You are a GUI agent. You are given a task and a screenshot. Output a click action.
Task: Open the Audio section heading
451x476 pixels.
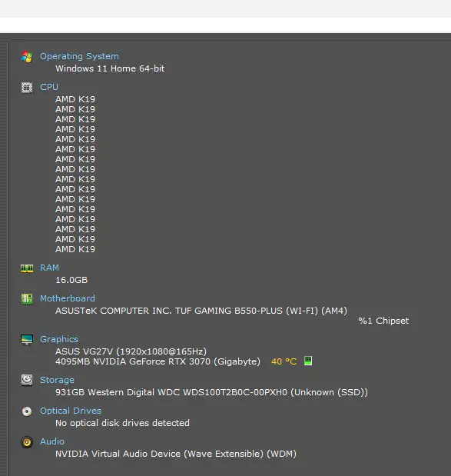[x=52, y=441]
